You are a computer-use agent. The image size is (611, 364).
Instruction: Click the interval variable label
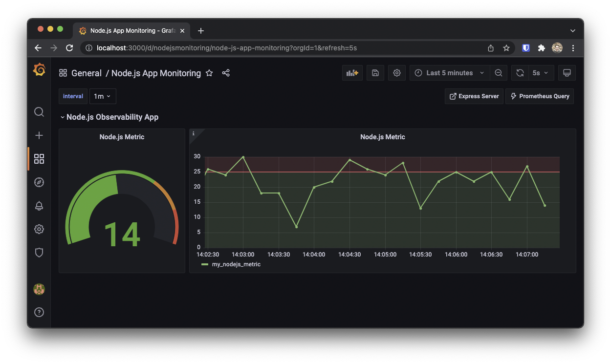pyautogui.click(x=73, y=96)
